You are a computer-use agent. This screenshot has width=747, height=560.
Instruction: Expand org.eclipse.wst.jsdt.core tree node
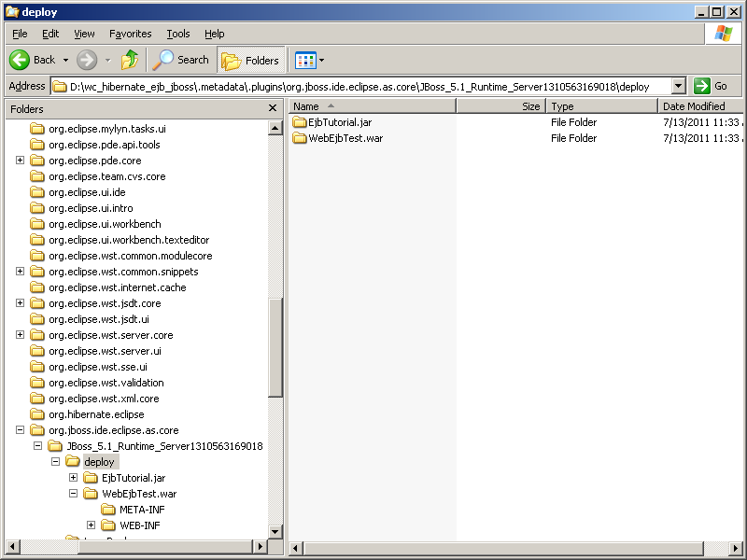click(20, 302)
